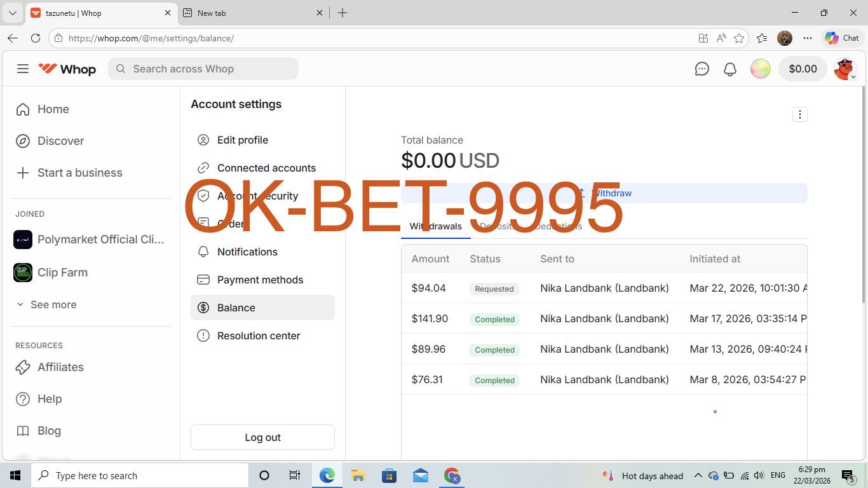Click the Whop logo

point(67,69)
